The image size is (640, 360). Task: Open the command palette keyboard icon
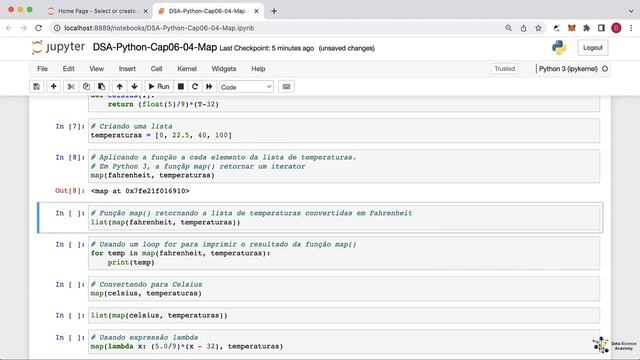[x=286, y=87]
